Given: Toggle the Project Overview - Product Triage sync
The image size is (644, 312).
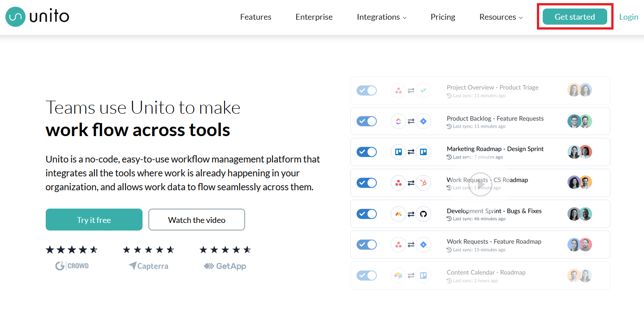Looking at the screenshot, I should 367,90.
